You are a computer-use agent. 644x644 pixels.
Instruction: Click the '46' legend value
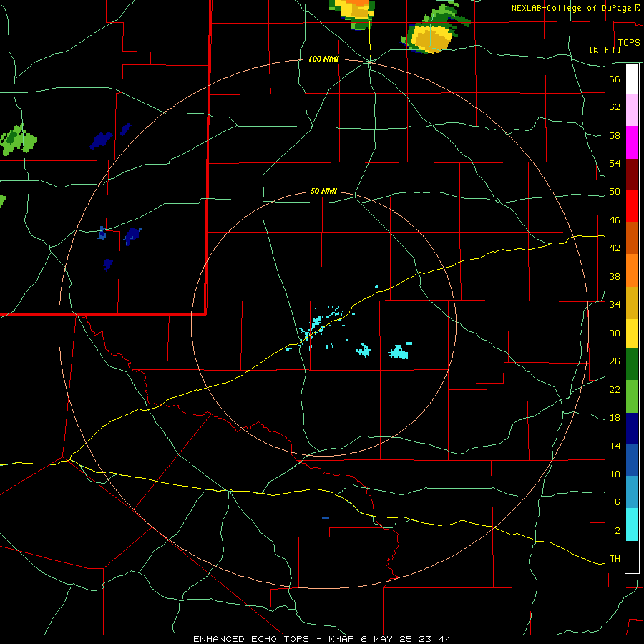tap(615, 220)
